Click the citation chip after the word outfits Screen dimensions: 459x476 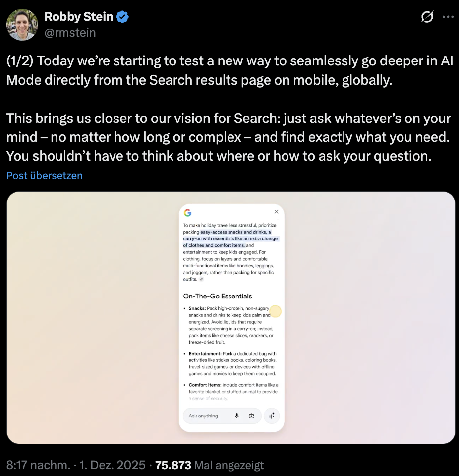pos(203,279)
